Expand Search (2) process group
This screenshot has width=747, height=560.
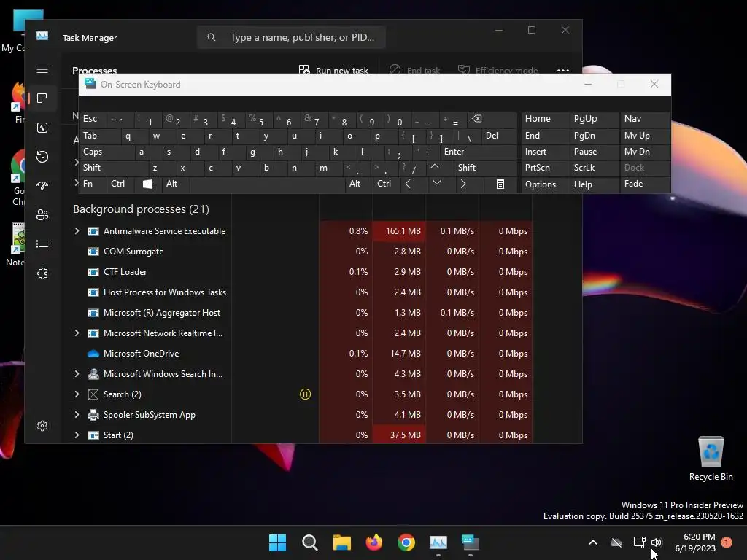coord(77,394)
